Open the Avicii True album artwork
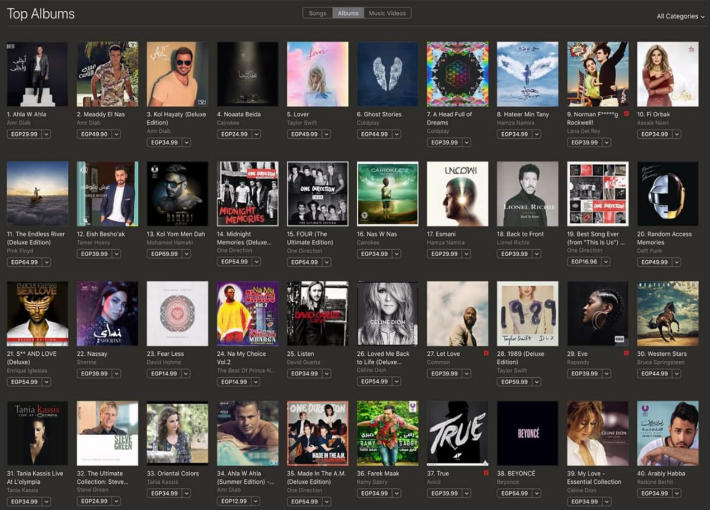The height and width of the screenshot is (510, 710). 458,433
